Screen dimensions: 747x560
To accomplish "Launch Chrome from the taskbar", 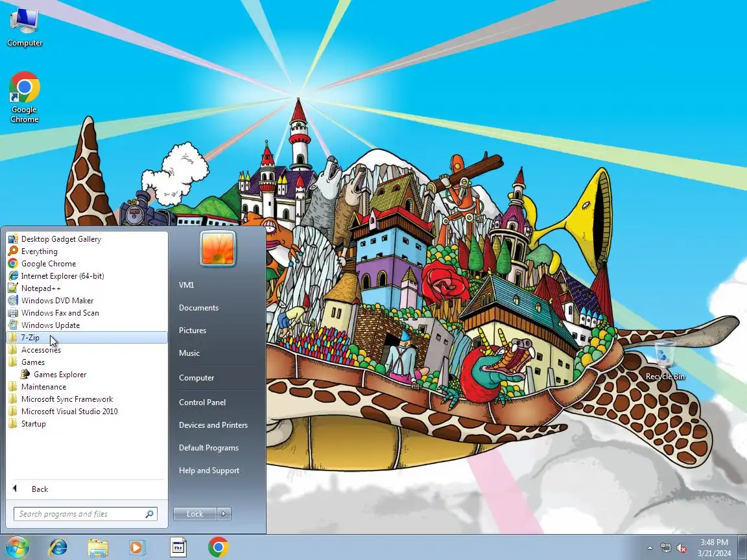I will [x=218, y=548].
